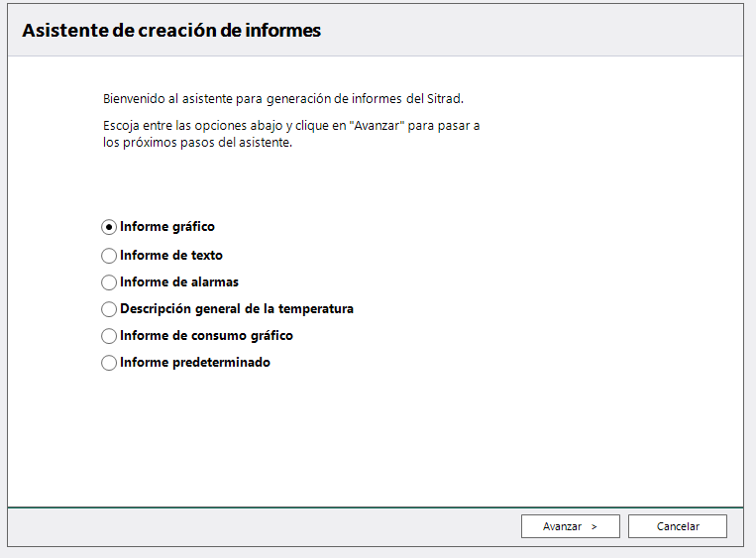Click the "Informe de alarmas" label text
This screenshot has width=756, height=558.
pyautogui.click(x=178, y=282)
